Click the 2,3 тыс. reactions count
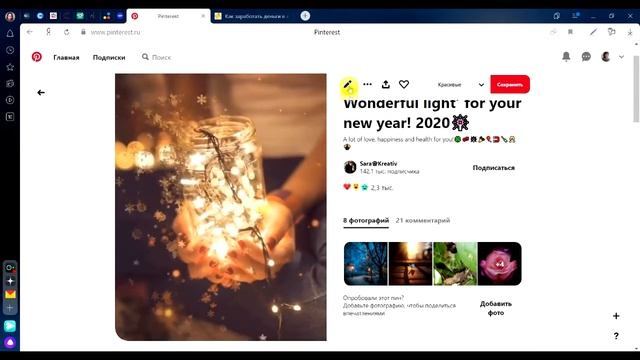 (382, 188)
